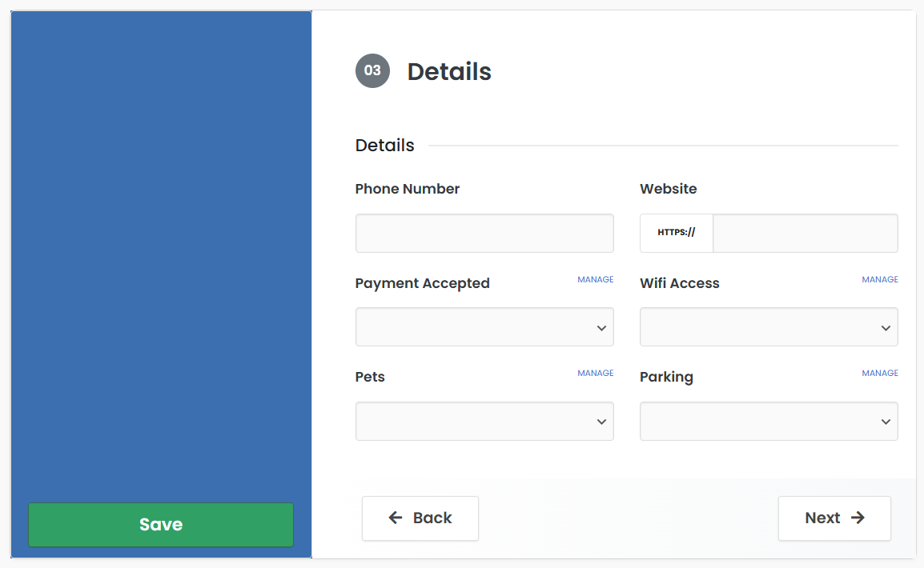The width and height of the screenshot is (924, 568).
Task: Click the Payment Accepted dropdown chevron
Action: (x=601, y=328)
